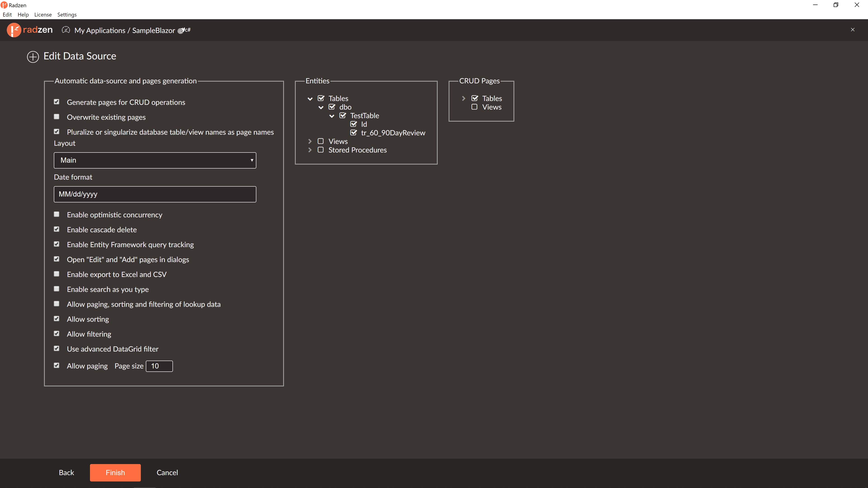Open the License menu
Image resolution: width=868 pixels, height=488 pixels.
coord(43,14)
